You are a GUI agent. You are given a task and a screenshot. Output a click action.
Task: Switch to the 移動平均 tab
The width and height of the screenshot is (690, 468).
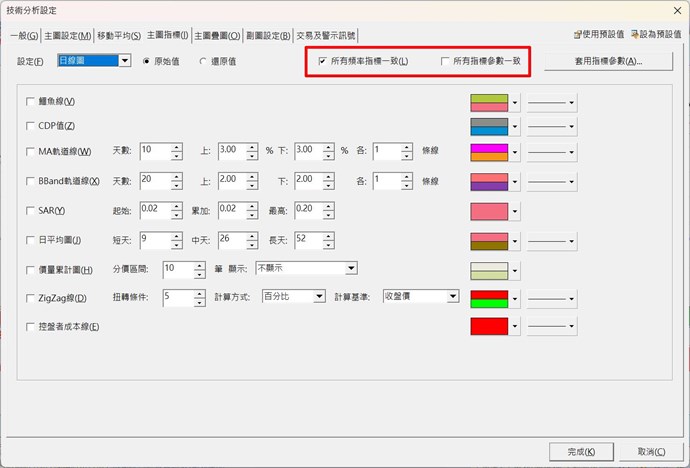pyautogui.click(x=119, y=36)
